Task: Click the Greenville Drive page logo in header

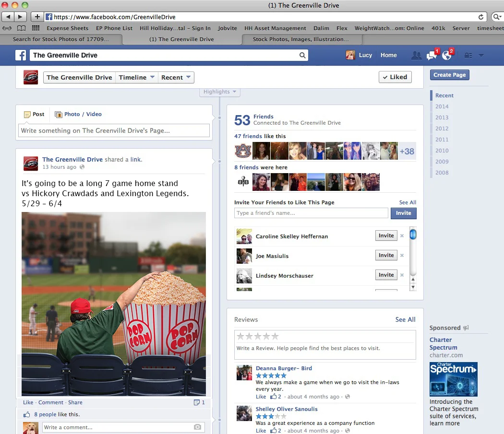Action: (31, 77)
